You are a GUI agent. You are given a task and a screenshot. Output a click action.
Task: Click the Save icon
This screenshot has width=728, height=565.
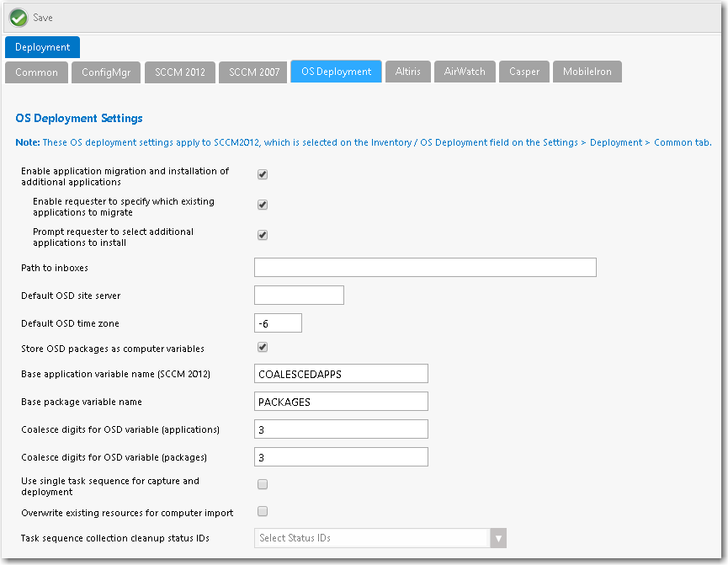pyautogui.click(x=18, y=17)
